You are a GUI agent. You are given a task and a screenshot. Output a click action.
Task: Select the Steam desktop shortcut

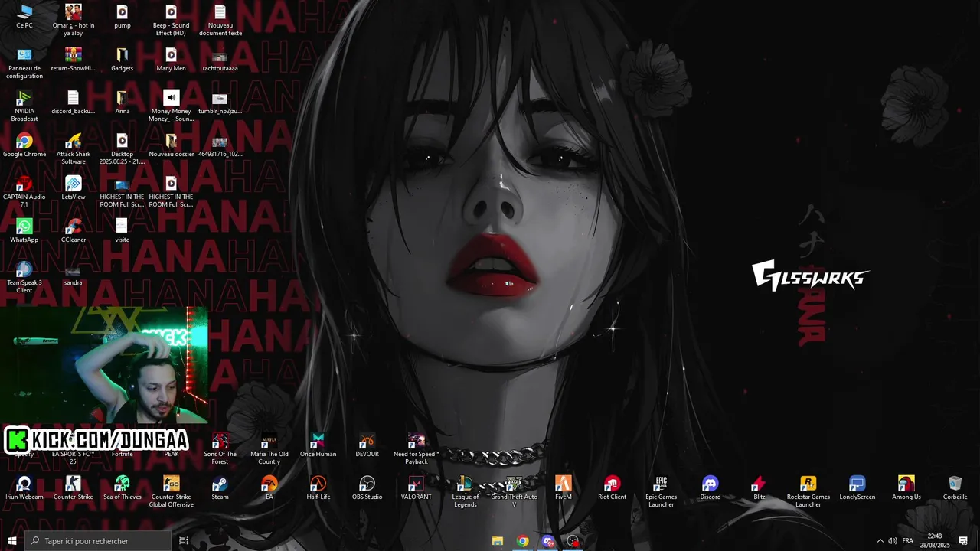[x=220, y=487]
